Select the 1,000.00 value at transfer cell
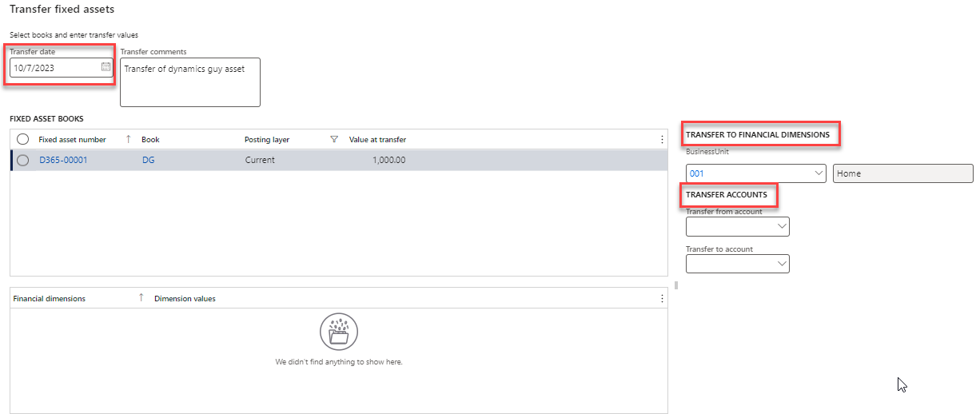 tap(389, 160)
